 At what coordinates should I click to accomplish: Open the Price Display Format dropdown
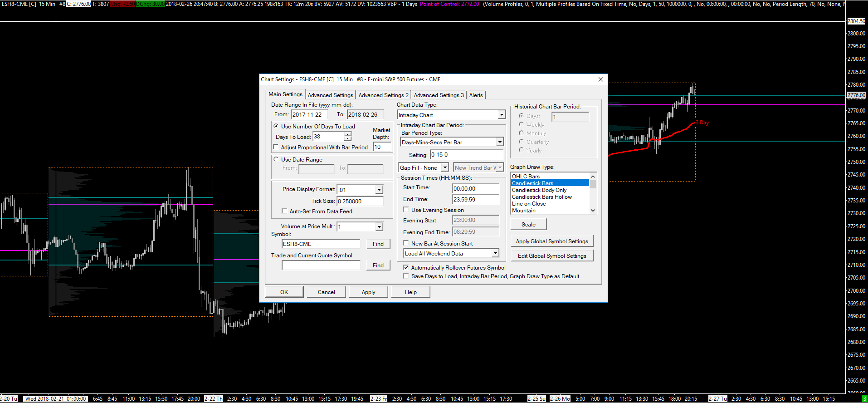[379, 190]
